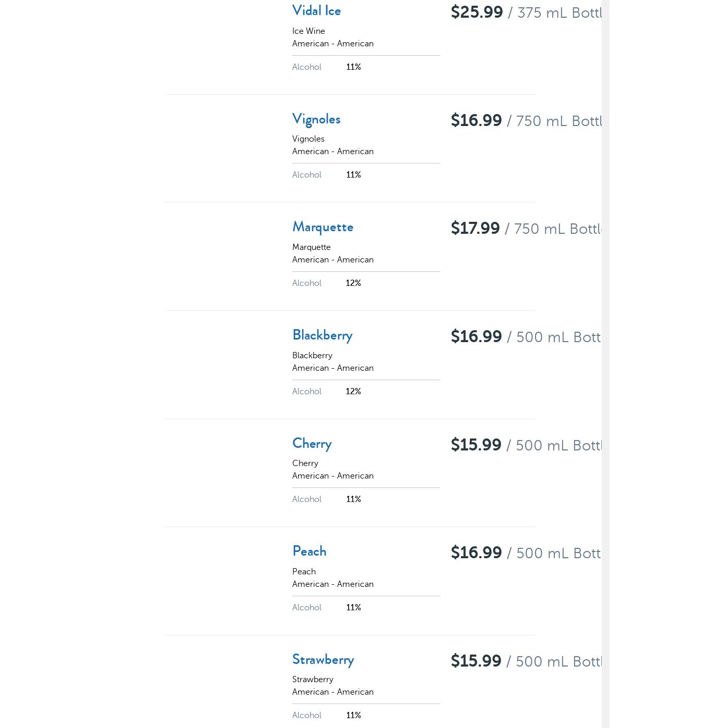This screenshot has width=708, height=728.
Task: Click the Peach $16.99 price
Action: [476, 553]
